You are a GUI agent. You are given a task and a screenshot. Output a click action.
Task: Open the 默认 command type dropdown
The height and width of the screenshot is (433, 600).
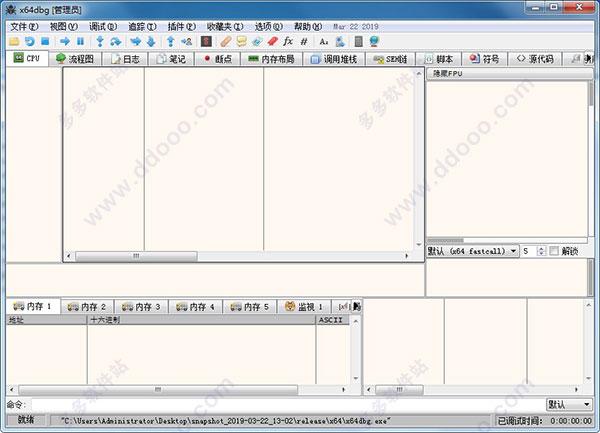[569, 405]
